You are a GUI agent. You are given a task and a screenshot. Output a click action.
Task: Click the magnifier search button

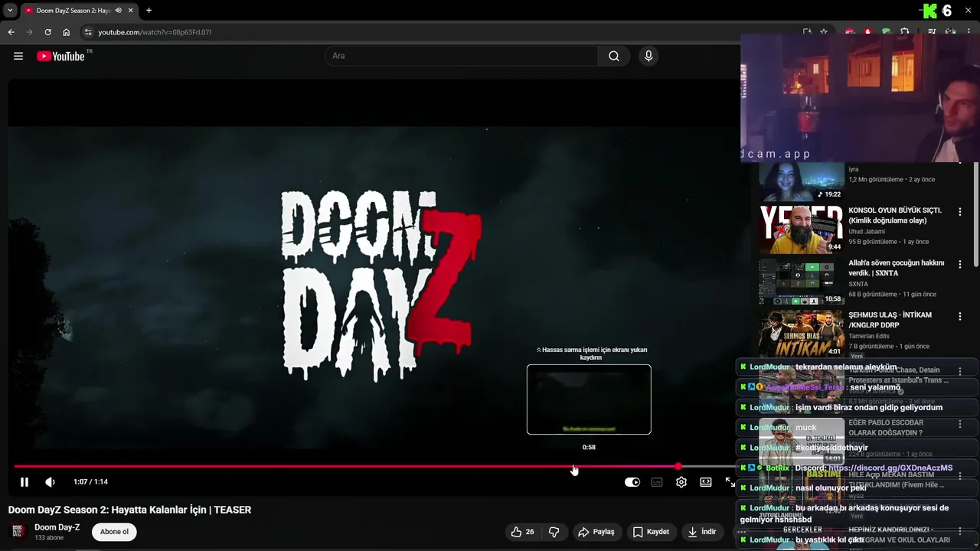pos(614,56)
